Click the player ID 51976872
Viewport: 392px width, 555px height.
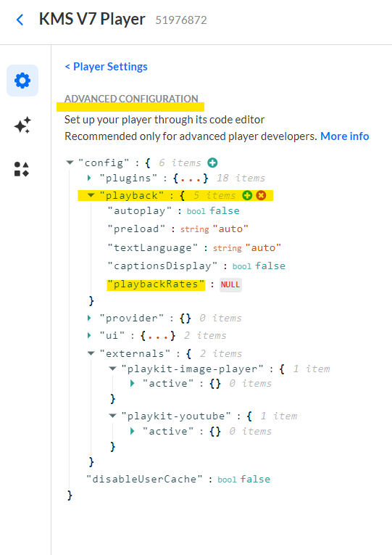pyautogui.click(x=181, y=20)
